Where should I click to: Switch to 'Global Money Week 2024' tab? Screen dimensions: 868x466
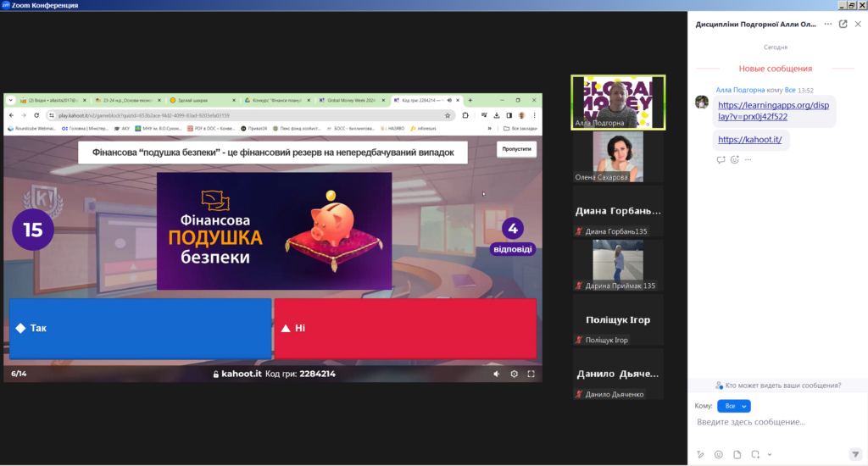tap(352, 100)
